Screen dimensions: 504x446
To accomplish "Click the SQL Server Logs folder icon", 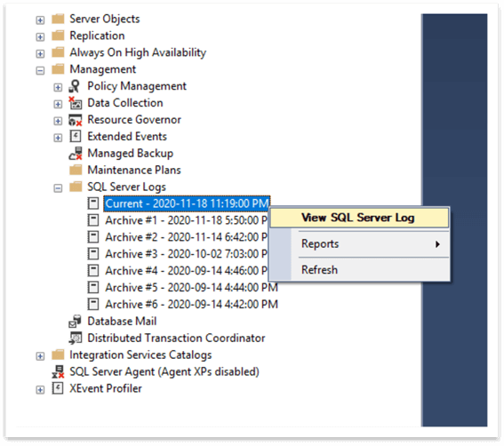I will (x=76, y=187).
